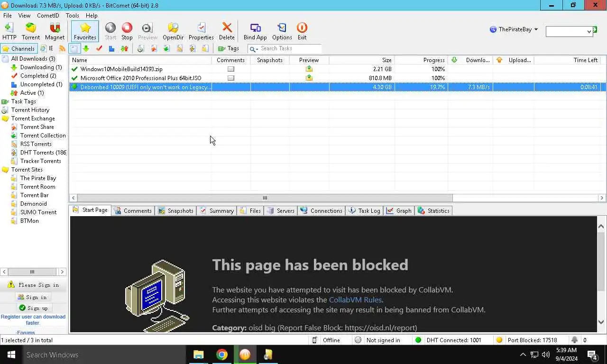
Task: Stop the selected download task
Action: click(x=127, y=31)
